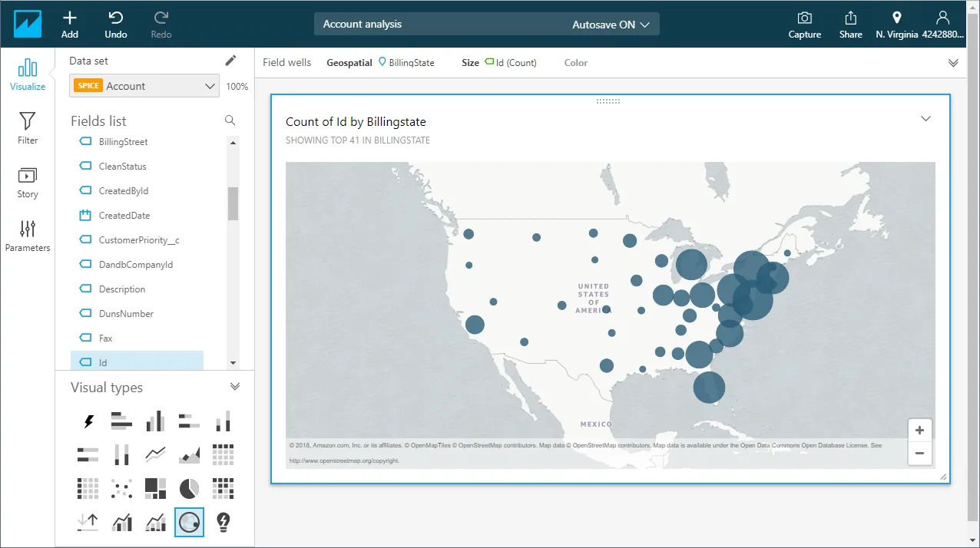Choose the insights lightbulb visual type
Image resolution: width=980 pixels, height=548 pixels.
(x=223, y=522)
